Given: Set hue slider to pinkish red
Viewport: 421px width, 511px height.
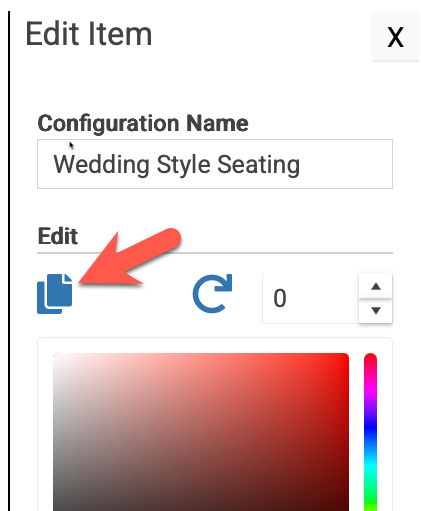Looking at the screenshot, I should (x=370, y=362).
